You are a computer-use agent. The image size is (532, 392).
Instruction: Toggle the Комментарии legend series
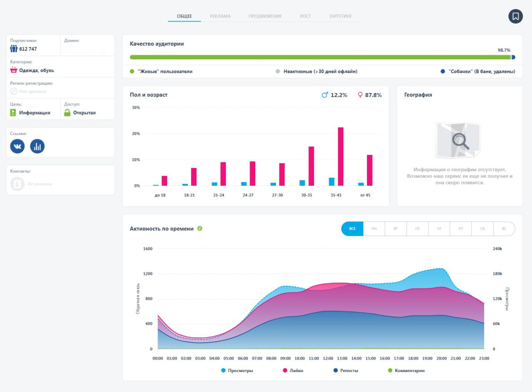pos(406,370)
